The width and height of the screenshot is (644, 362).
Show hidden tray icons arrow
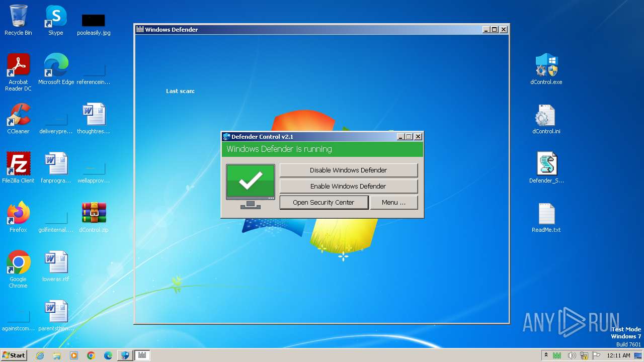pos(546,355)
